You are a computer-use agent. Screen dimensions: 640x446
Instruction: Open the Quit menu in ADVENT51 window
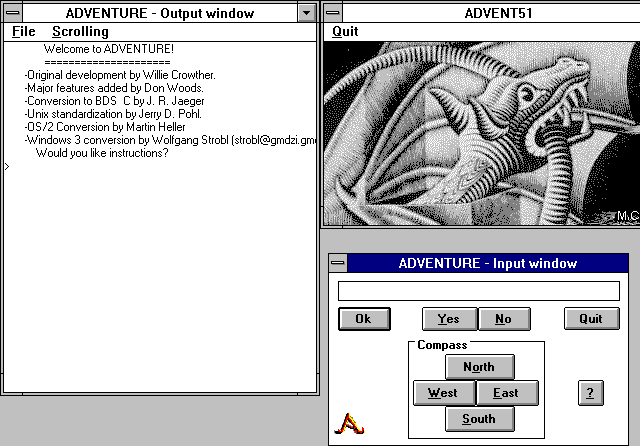345,31
